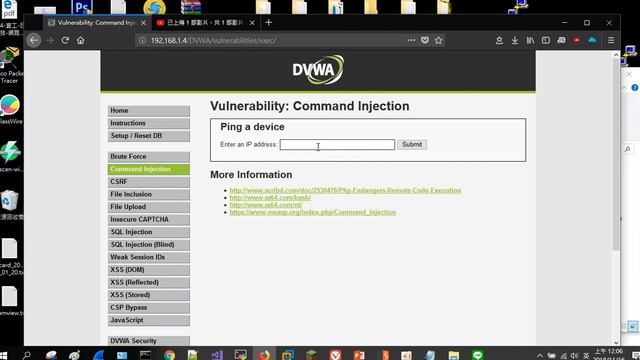Image resolution: width=640 pixels, height=360 pixels.
Task: Toggle the sidebar view icon
Action: click(x=546, y=40)
